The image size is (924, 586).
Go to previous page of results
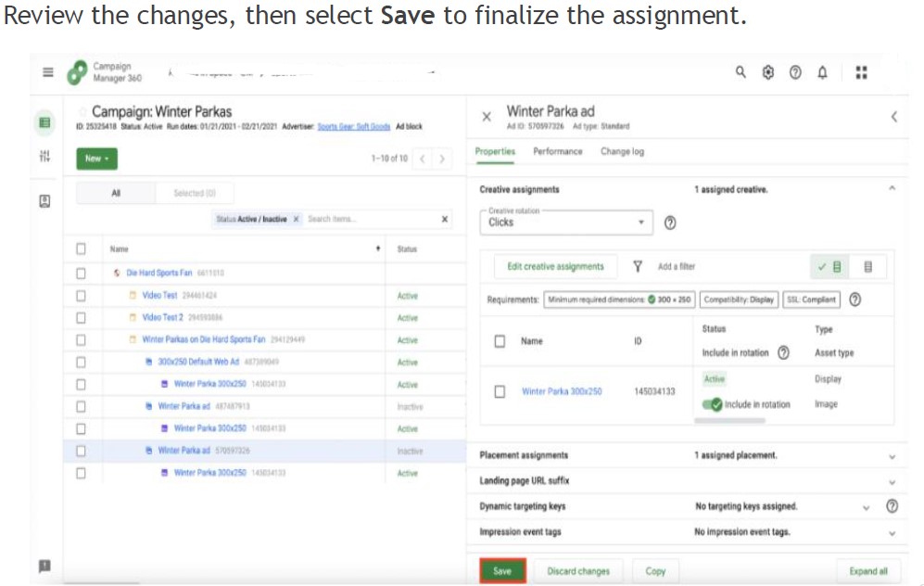(x=422, y=159)
